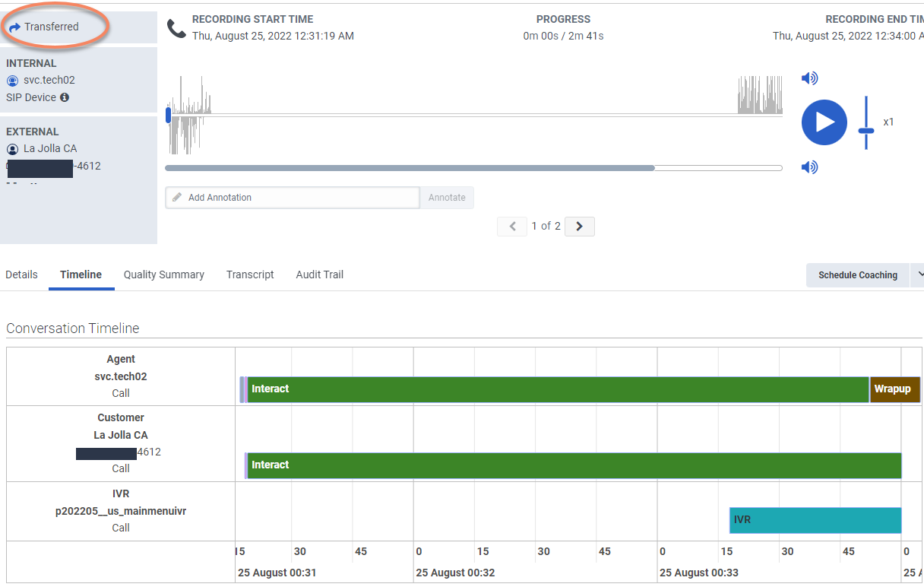Open the Transcript tab
Viewport: 924px width, 587px height.
tap(250, 274)
